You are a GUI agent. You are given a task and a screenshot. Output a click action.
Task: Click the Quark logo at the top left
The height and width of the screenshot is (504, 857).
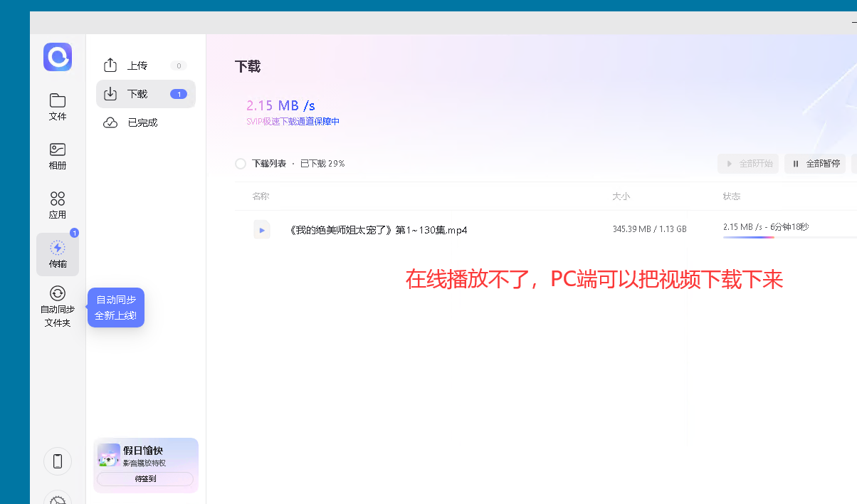click(57, 56)
